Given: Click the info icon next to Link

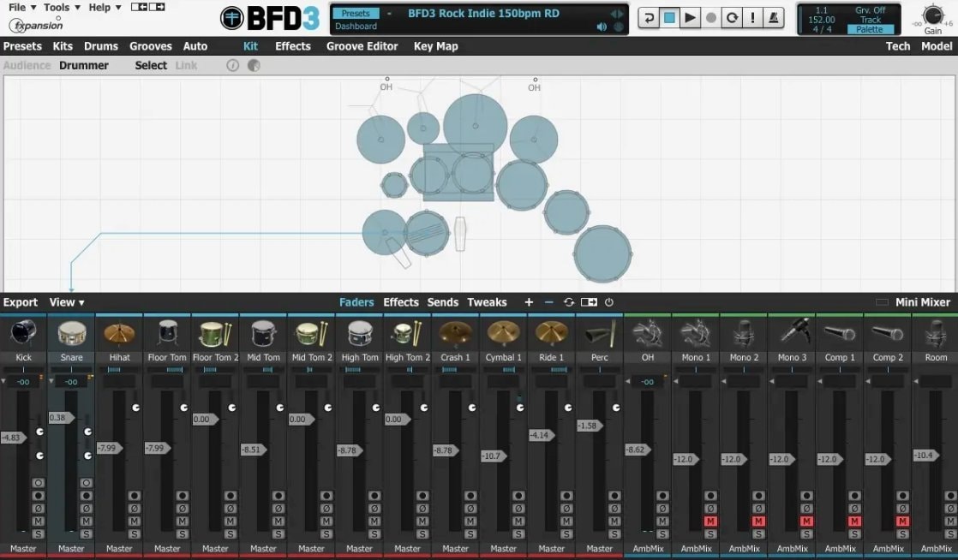Looking at the screenshot, I should (233, 65).
